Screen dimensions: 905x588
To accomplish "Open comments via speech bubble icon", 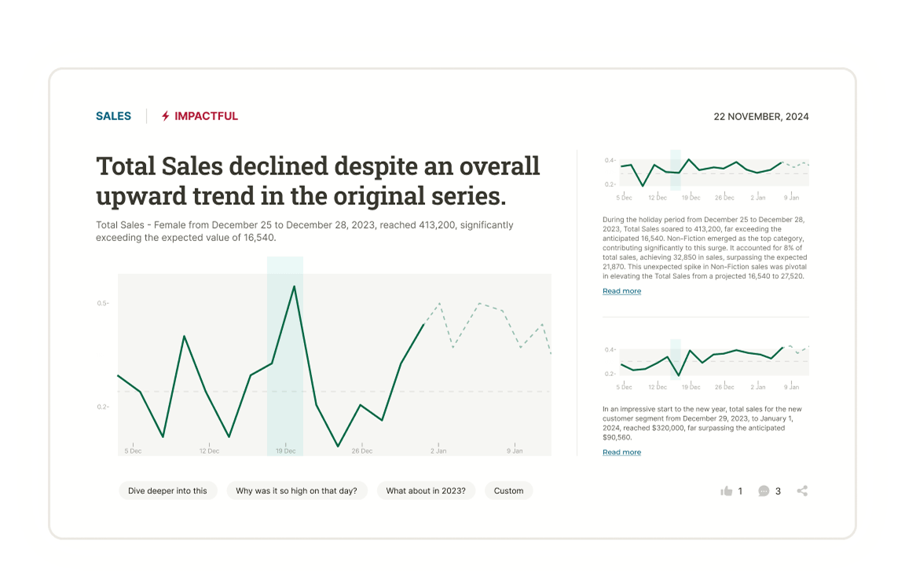I will (764, 491).
